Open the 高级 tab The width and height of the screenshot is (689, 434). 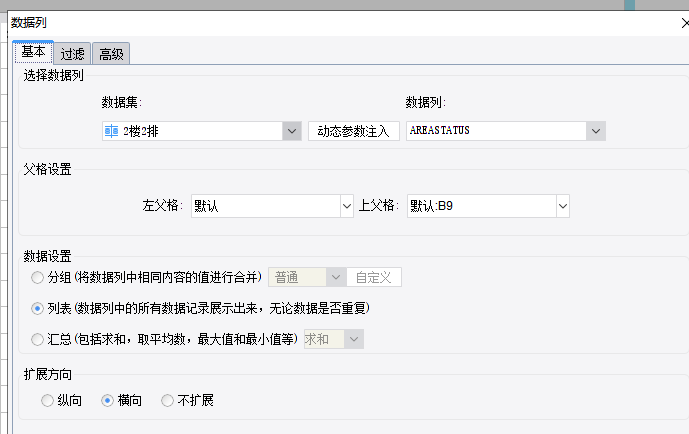pos(111,54)
